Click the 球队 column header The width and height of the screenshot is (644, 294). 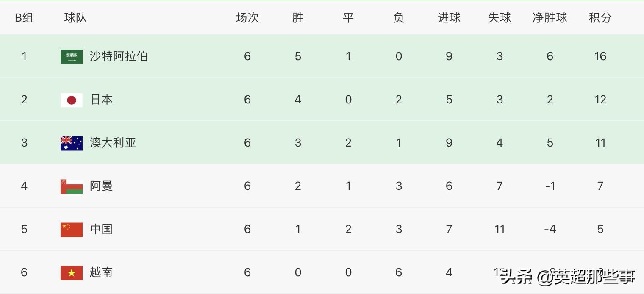coord(75,18)
